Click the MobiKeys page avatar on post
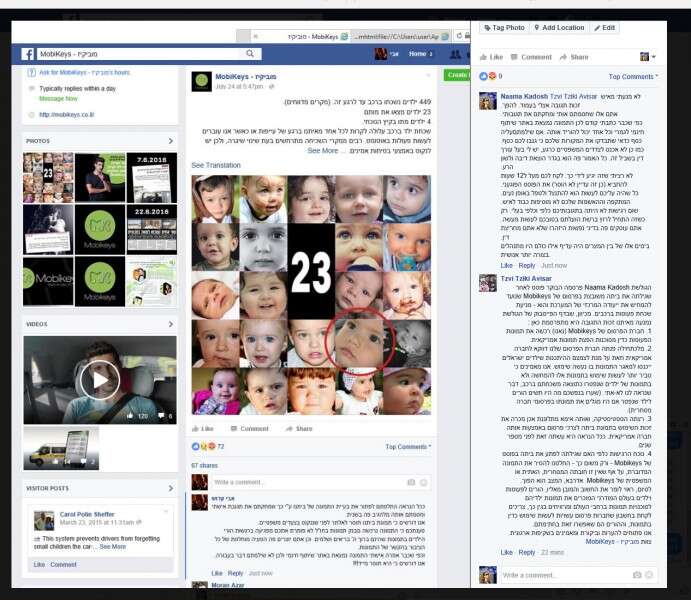The height and width of the screenshot is (600, 691). coord(201,81)
